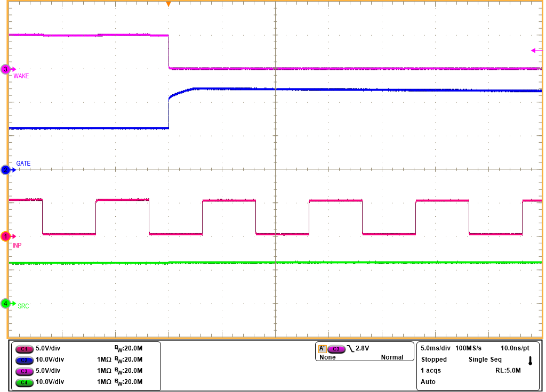Click the 5.0ms/div timebase setting
Screen dimensions: 546x392
[436, 348]
